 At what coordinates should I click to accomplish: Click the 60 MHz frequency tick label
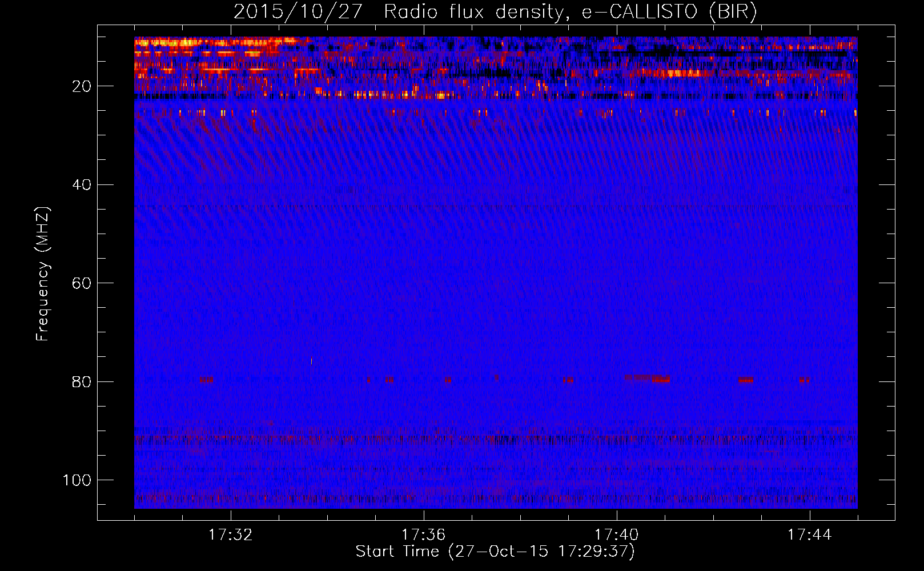pos(81,284)
